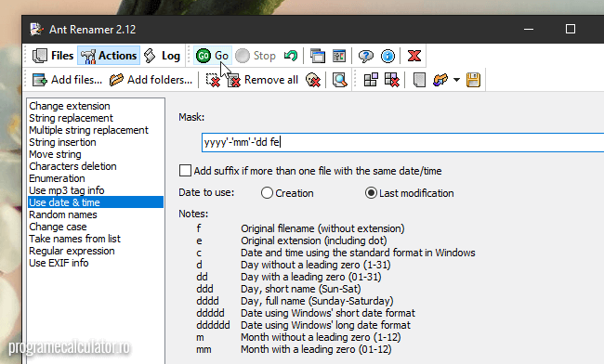Select the Take names from list action
Screen dimensions: 604x364
[x=96, y=239]
